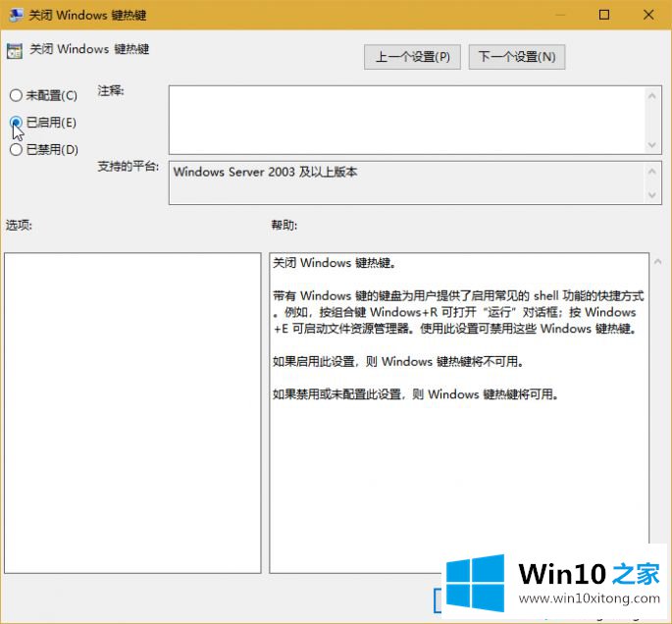
Task: Click inside the 注释 comment text box
Action: point(406,120)
